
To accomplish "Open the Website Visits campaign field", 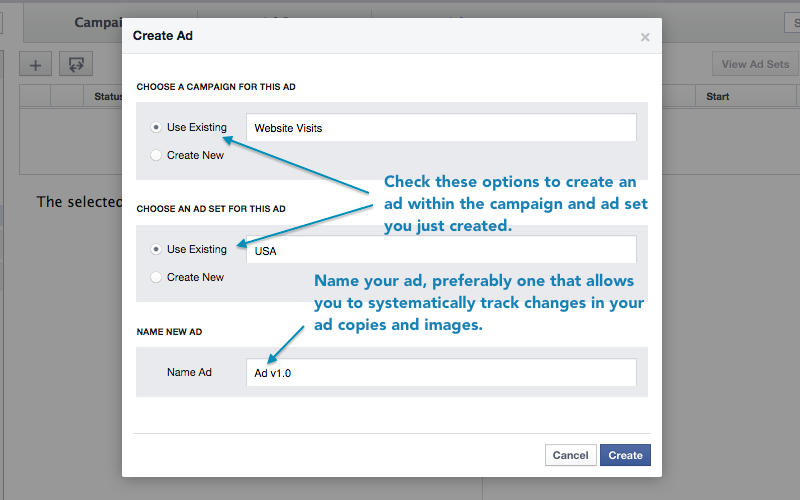I will (441, 128).
